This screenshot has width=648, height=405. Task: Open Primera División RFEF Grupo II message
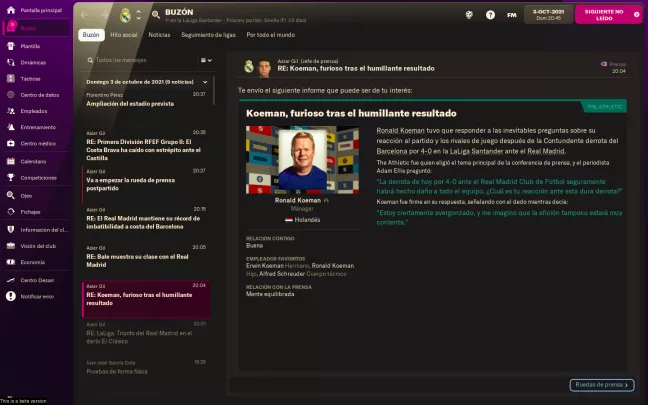[x=146, y=145]
